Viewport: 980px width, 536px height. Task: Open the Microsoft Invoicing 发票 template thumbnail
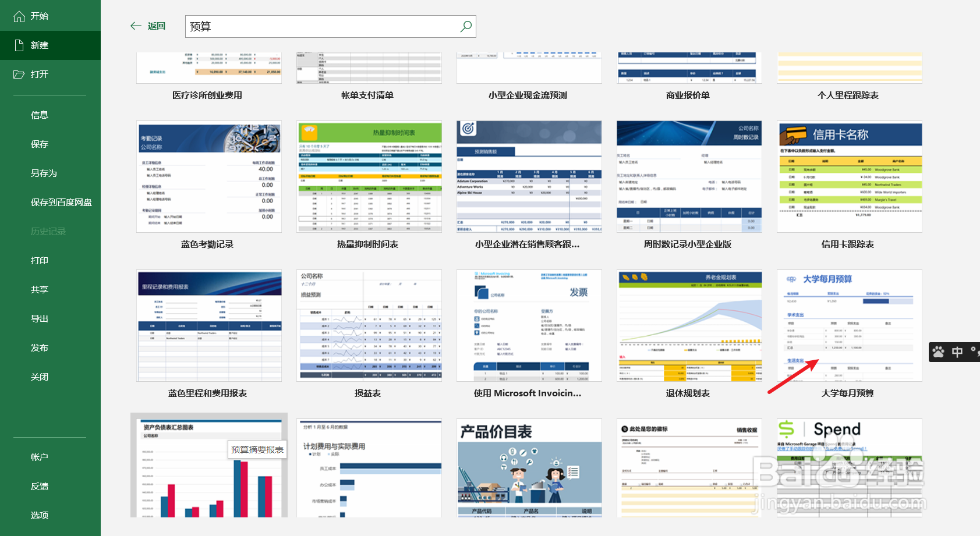tap(529, 326)
